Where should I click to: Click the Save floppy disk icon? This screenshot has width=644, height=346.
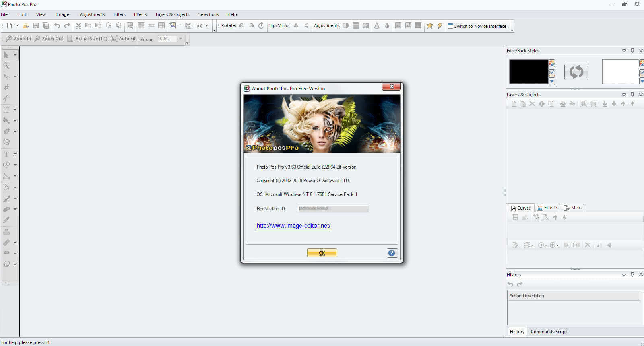[x=36, y=25]
